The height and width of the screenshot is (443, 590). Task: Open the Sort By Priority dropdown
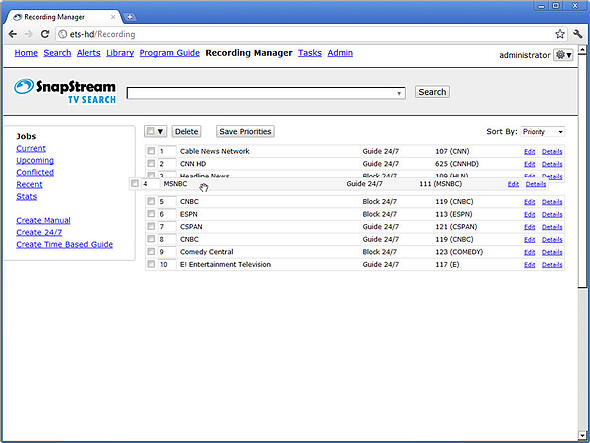click(x=543, y=132)
